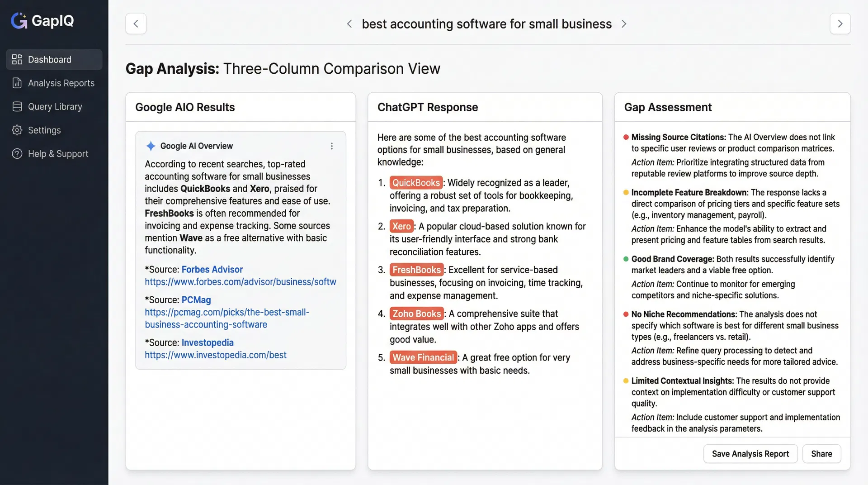The width and height of the screenshot is (868, 485).
Task: Click the green dot beside Good Brand Coverage
Action: tap(626, 259)
